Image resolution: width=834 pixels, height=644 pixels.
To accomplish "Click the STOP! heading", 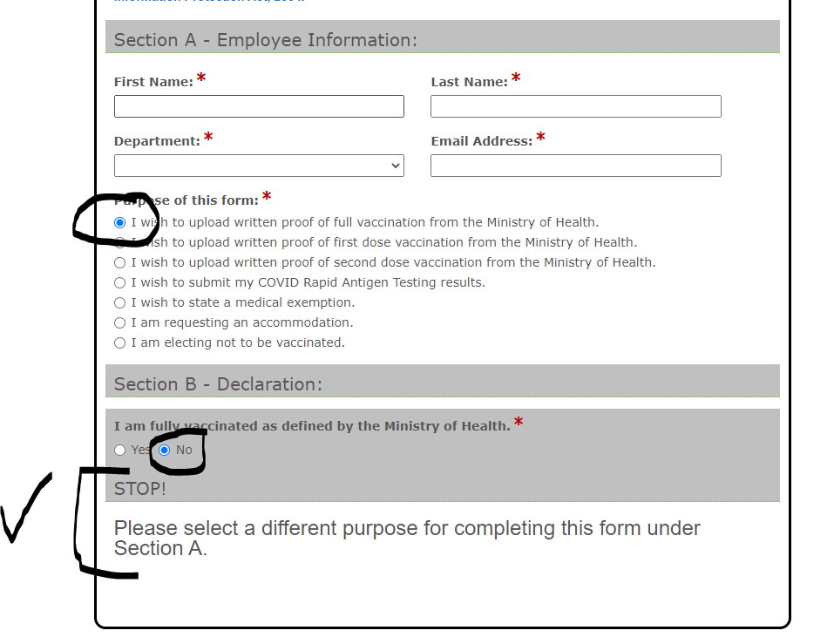I will point(140,489).
